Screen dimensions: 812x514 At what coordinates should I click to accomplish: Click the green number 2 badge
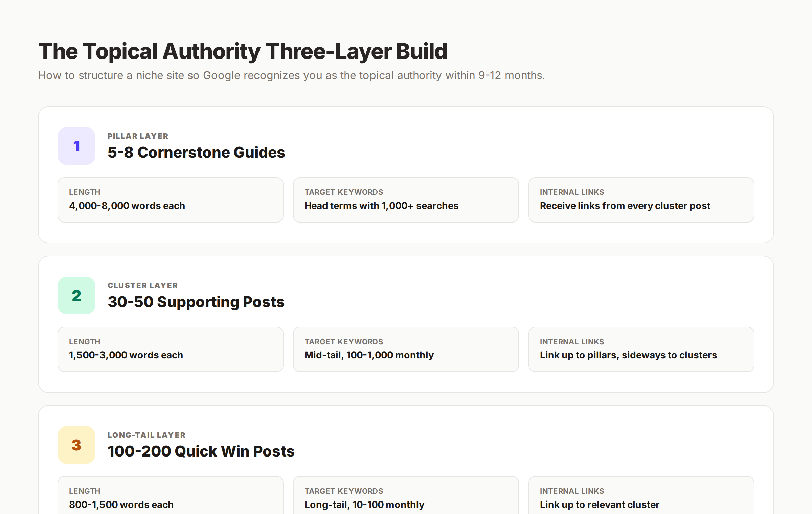pyautogui.click(x=76, y=296)
